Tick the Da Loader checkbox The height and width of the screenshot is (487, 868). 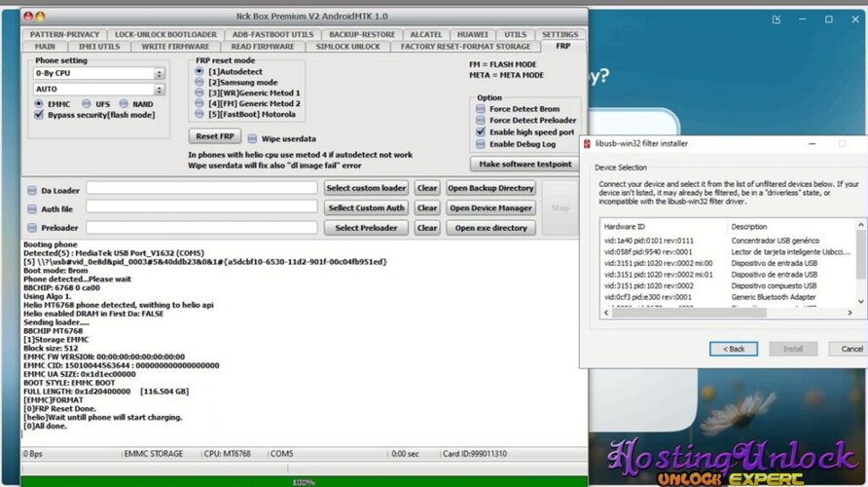[32, 191]
